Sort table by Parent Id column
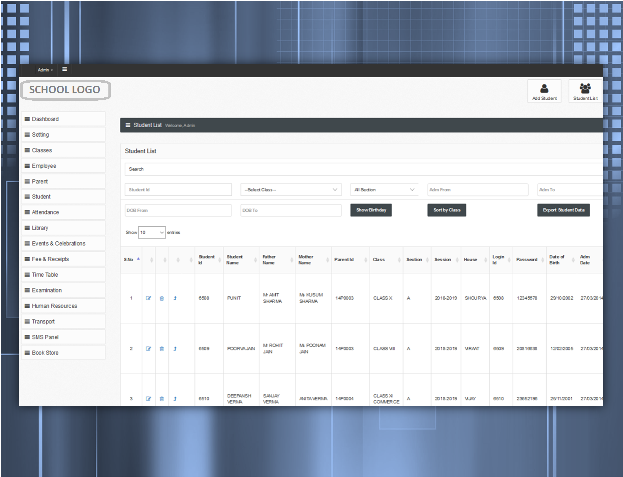Image resolution: width=623 pixels, height=477 pixels. click(350, 260)
